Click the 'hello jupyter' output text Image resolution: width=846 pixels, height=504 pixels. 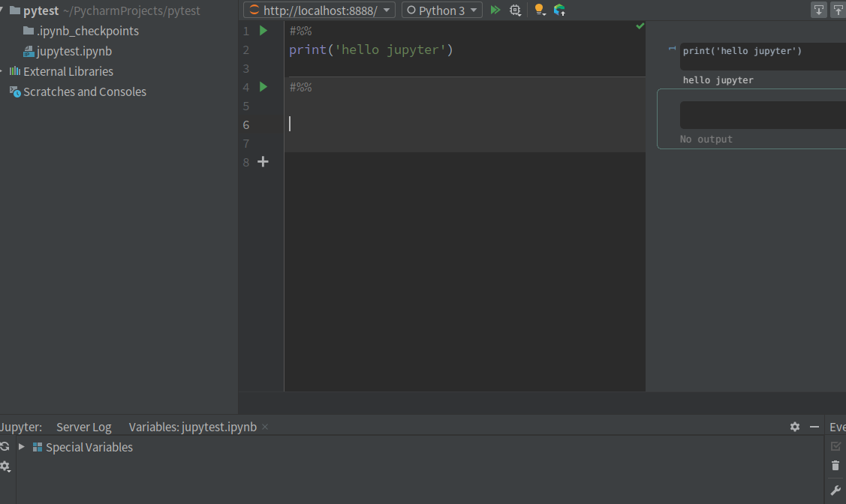pos(718,79)
